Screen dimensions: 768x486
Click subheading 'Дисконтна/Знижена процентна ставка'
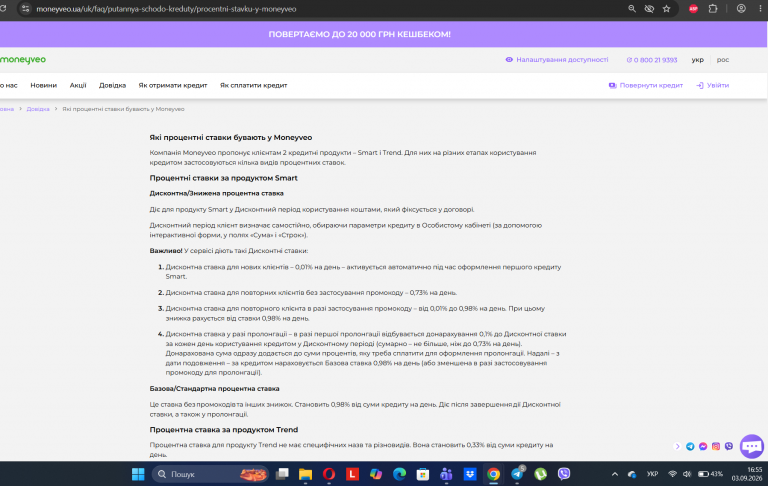216,193
